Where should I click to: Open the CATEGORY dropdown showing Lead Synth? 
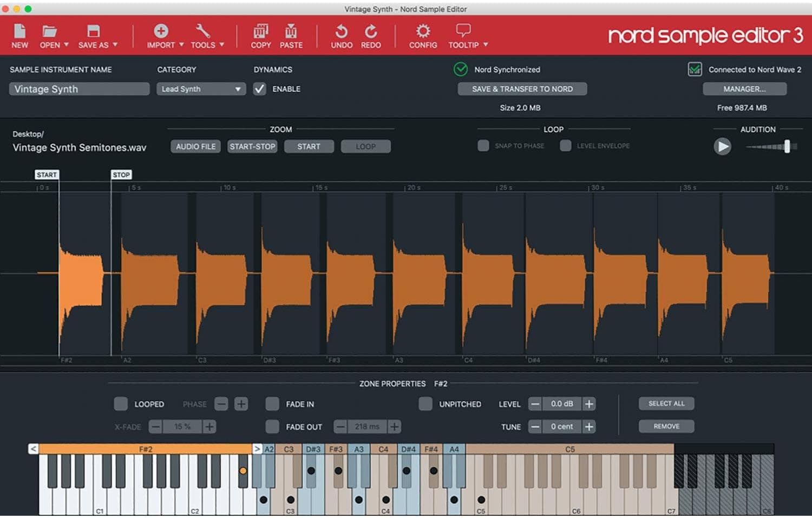click(201, 89)
